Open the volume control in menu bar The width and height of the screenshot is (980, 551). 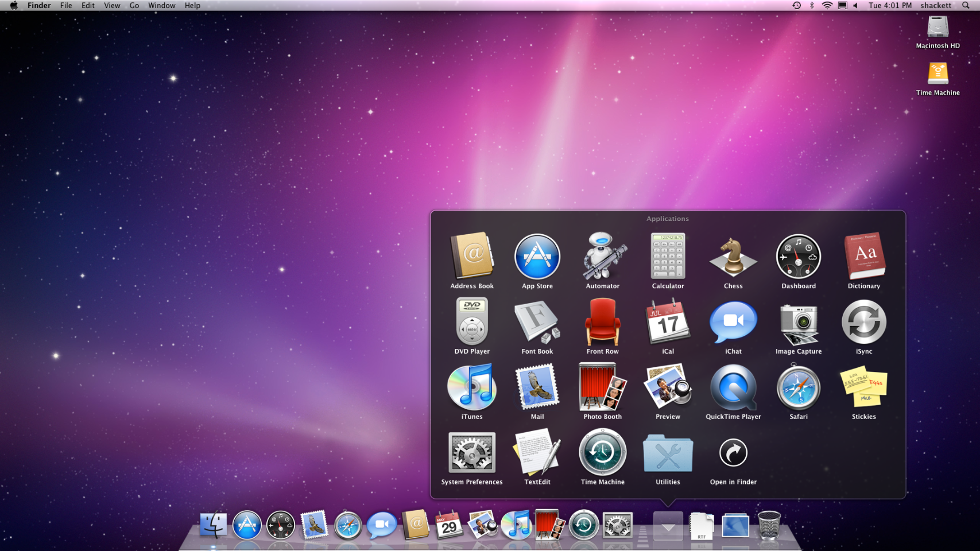tap(855, 5)
